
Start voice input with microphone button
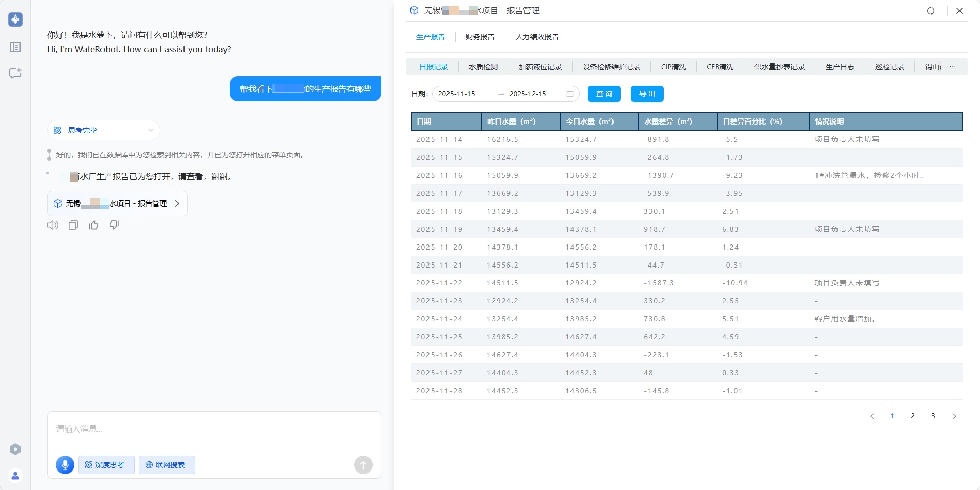pyautogui.click(x=65, y=465)
